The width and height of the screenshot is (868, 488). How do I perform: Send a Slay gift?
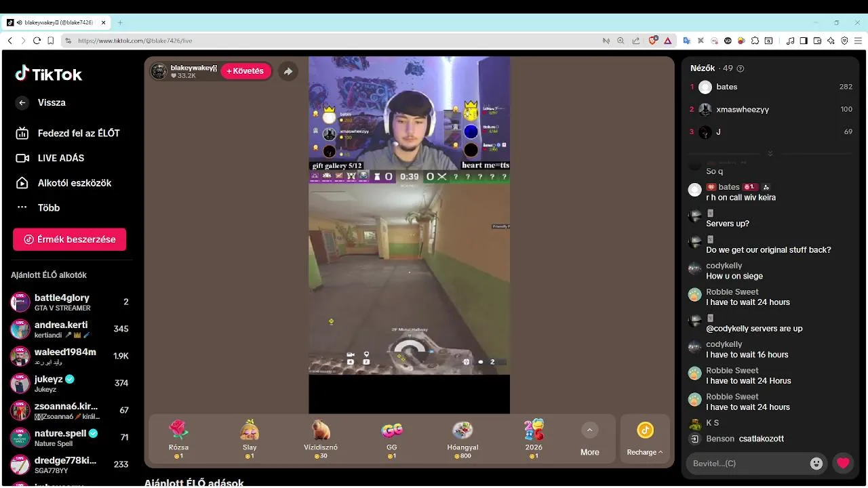pyautogui.click(x=250, y=439)
